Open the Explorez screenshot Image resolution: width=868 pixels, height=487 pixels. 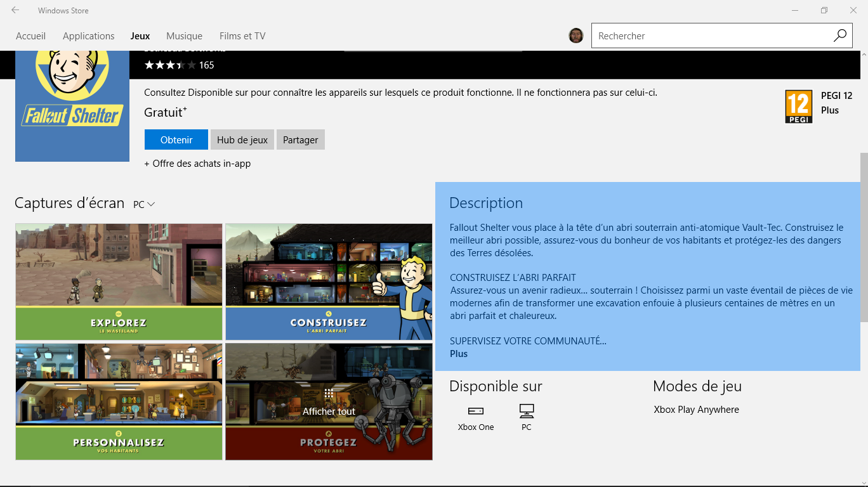pyautogui.click(x=119, y=282)
